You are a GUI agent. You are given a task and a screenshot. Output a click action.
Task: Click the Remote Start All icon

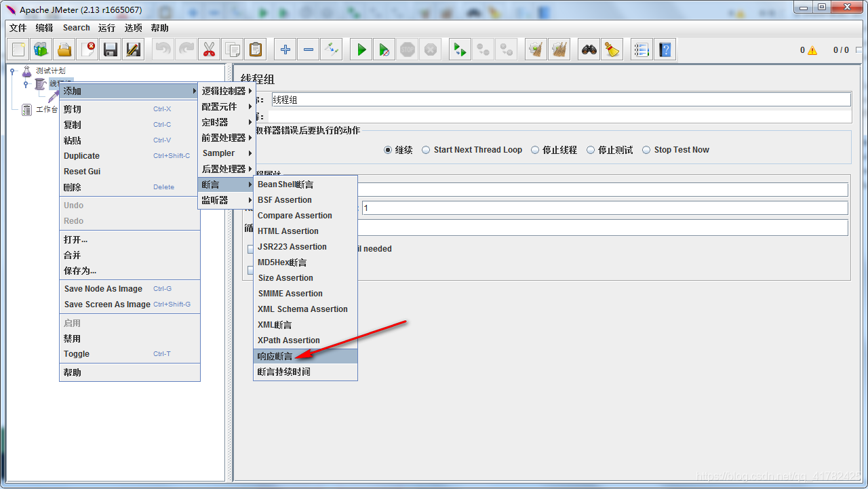click(460, 50)
